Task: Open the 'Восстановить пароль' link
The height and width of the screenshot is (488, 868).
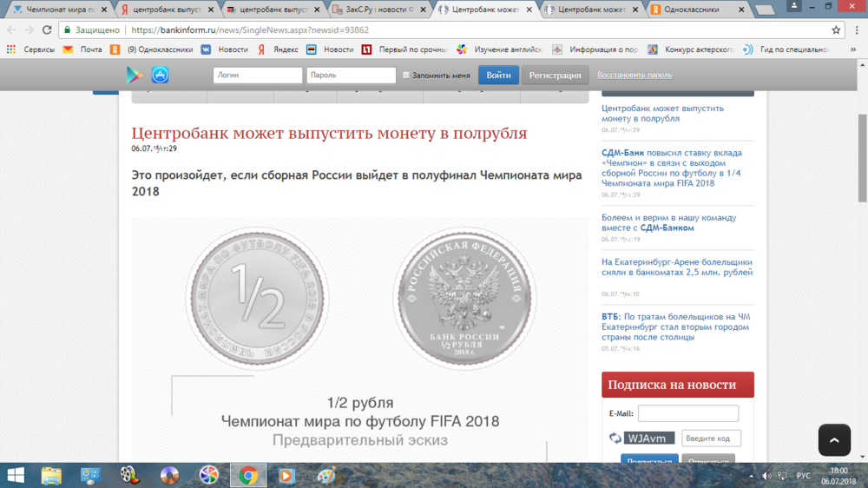Action: [x=635, y=76]
